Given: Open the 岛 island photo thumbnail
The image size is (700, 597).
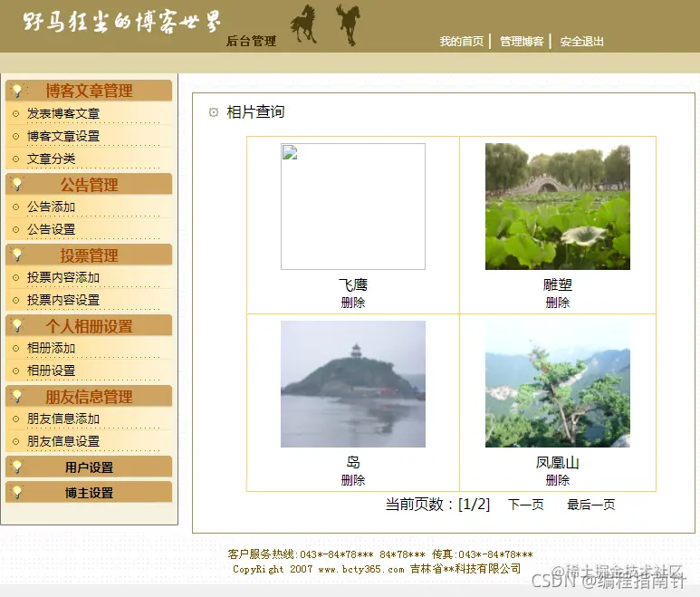Looking at the screenshot, I should click(x=352, y=384).
